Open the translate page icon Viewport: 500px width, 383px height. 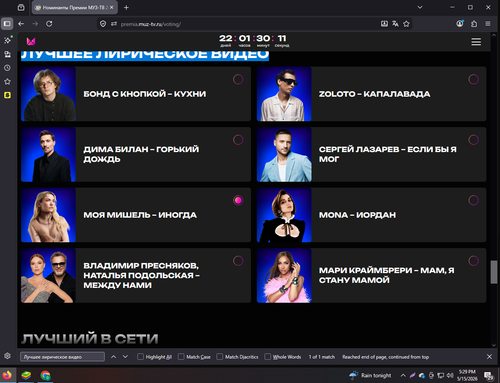pyautogui.click(x=395, y=24)
